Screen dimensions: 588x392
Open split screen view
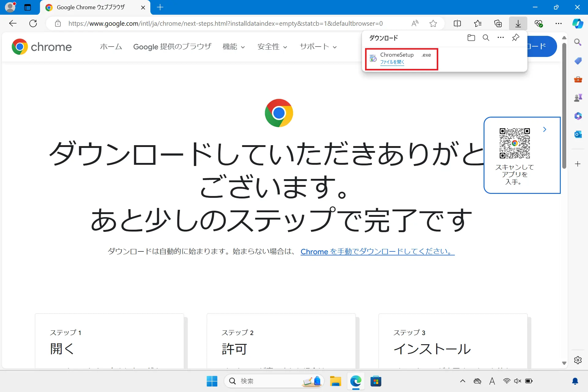(457, 23)
